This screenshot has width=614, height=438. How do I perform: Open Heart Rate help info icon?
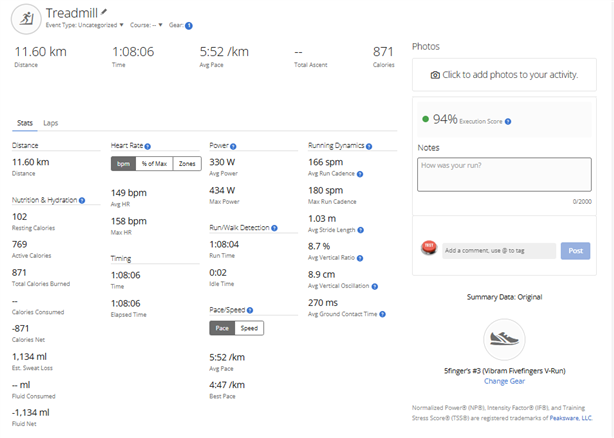coord(148,146)
